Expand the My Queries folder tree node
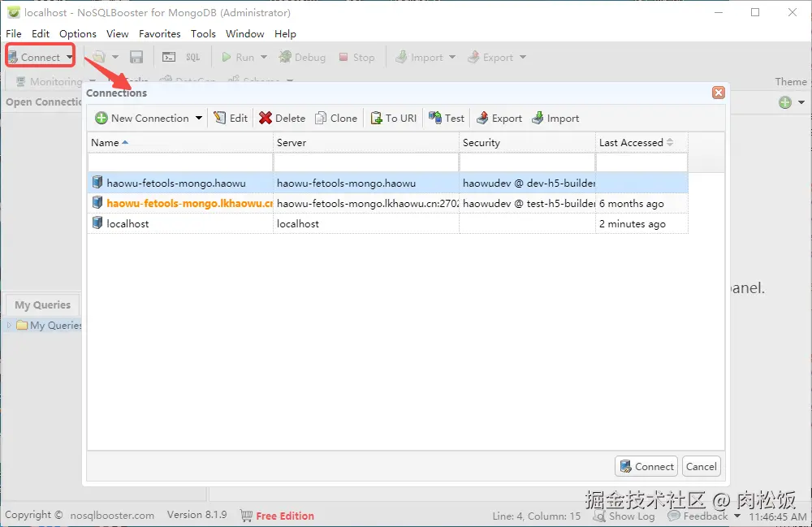Screen dimensions: 812x527 (x=9, y=325)
